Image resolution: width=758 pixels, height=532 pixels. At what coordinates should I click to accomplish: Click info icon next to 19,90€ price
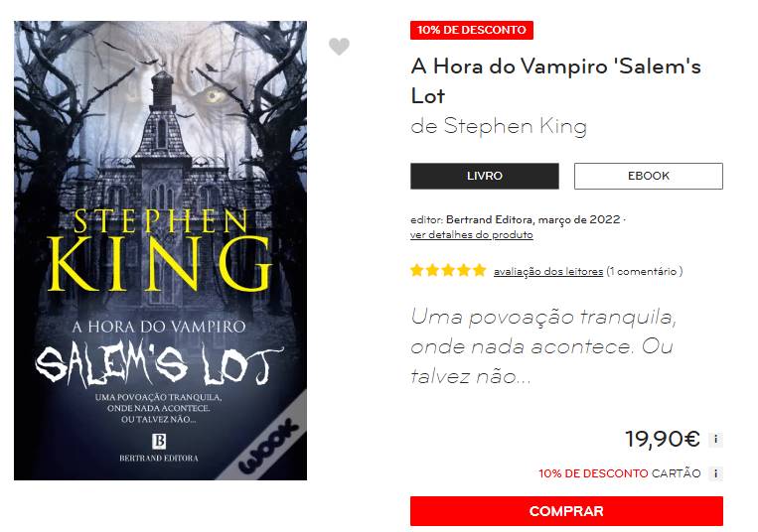(x=716, y=440)
